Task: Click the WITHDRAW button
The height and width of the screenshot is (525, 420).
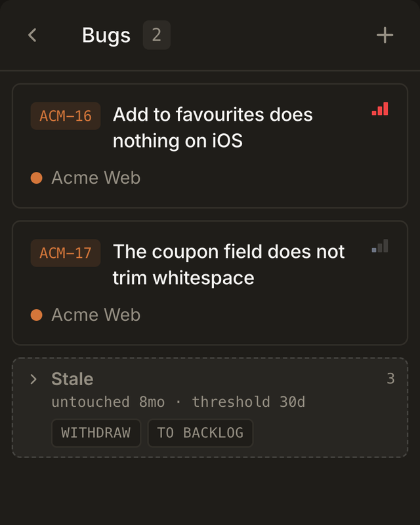Action: point(96,433)
